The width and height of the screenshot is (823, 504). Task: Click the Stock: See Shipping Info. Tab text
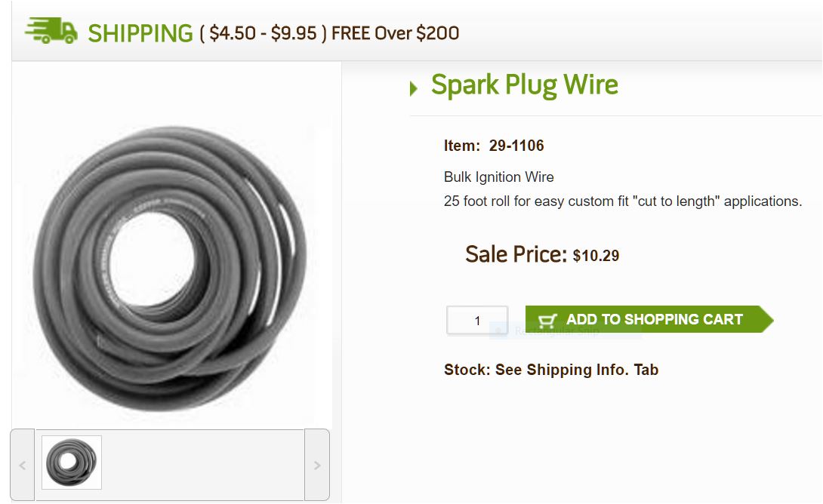pyautogui.click(x=551, y=370)
